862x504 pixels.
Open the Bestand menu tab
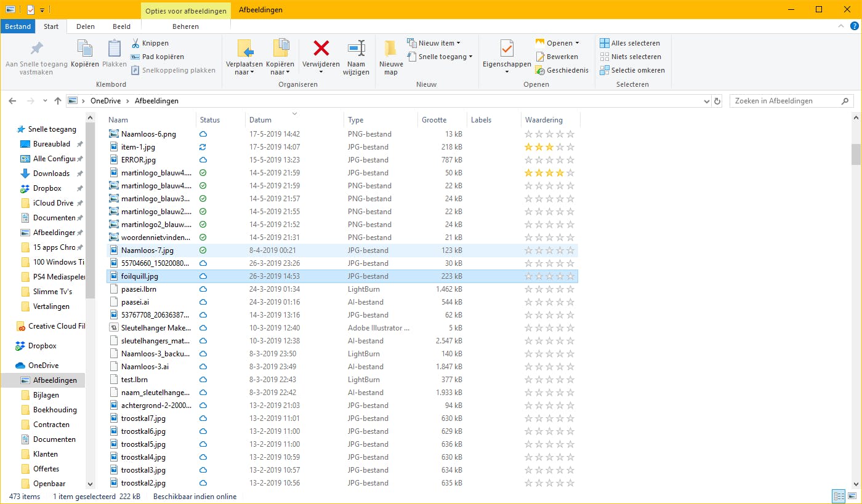click(18, 26)
